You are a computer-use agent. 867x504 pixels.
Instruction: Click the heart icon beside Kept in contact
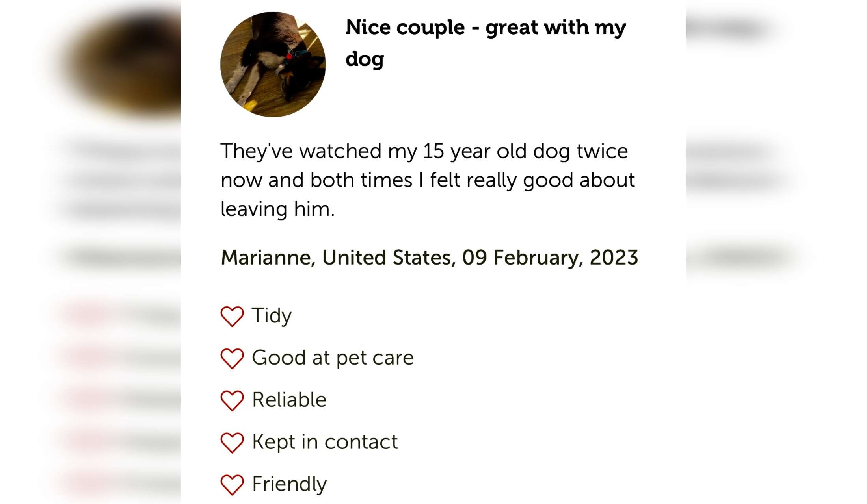[232, 443]
